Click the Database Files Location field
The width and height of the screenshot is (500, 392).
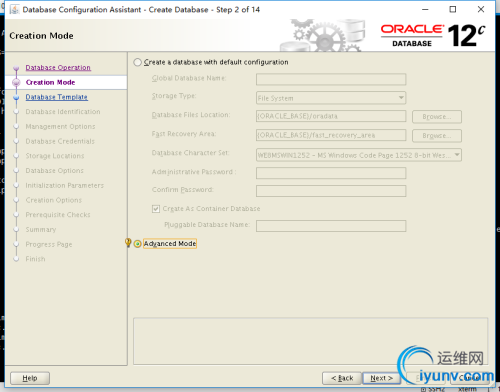(331, 116)
